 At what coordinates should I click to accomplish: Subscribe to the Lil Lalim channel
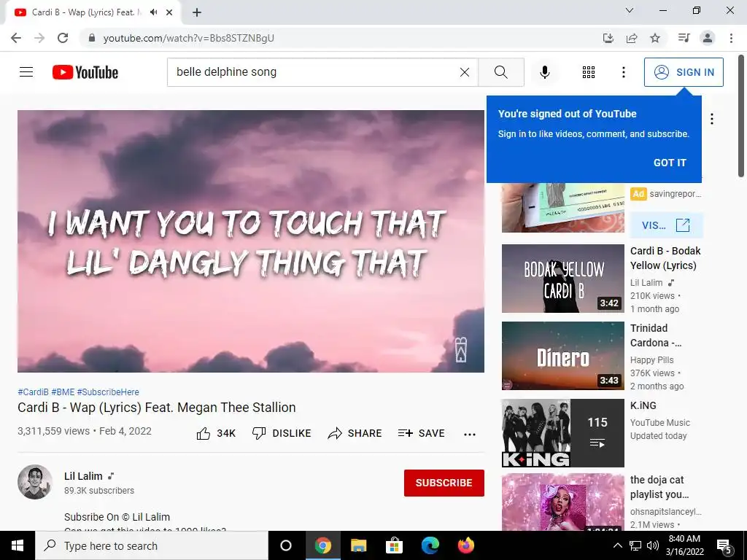(444, 483)
